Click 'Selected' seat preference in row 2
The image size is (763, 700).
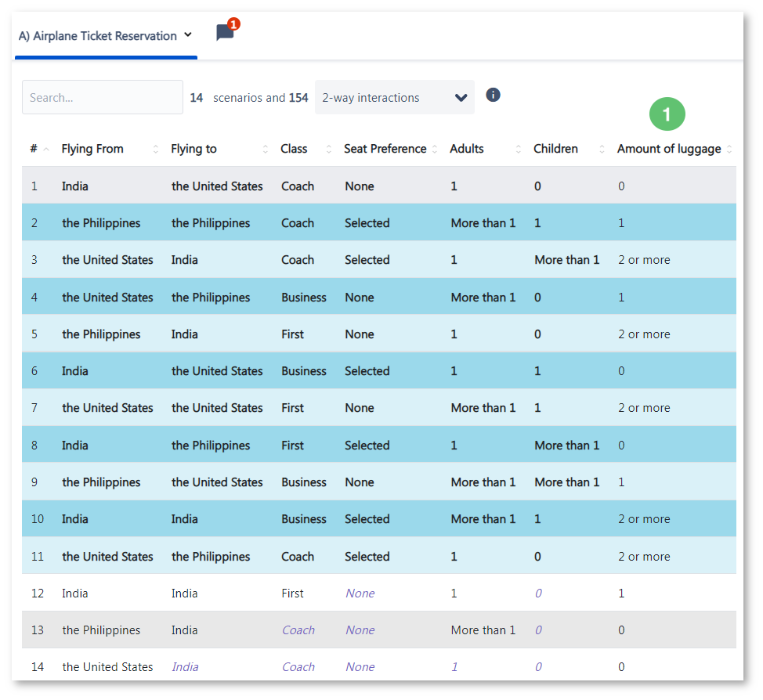(367, 223)
